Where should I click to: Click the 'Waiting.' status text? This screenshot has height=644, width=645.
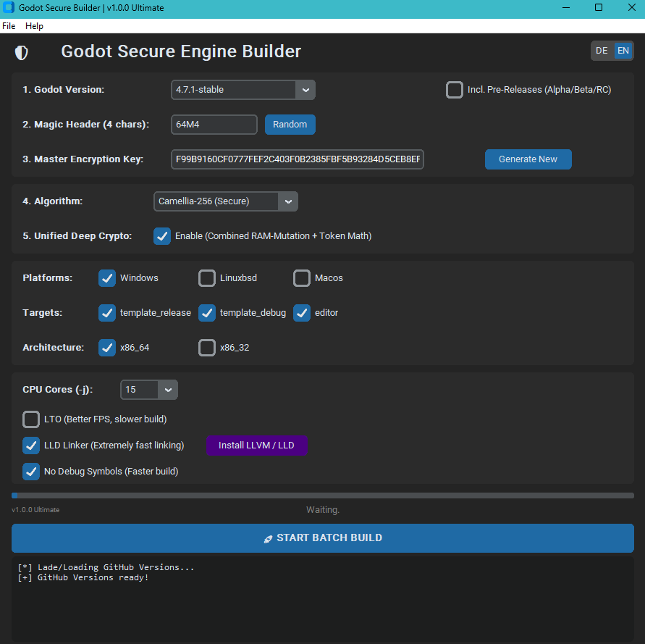(323, 510)
